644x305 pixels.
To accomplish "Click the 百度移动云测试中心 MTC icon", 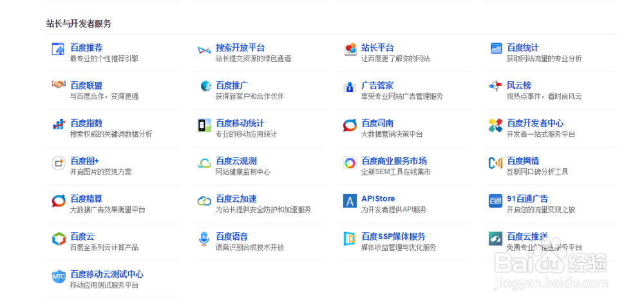I will coord(59,277).
